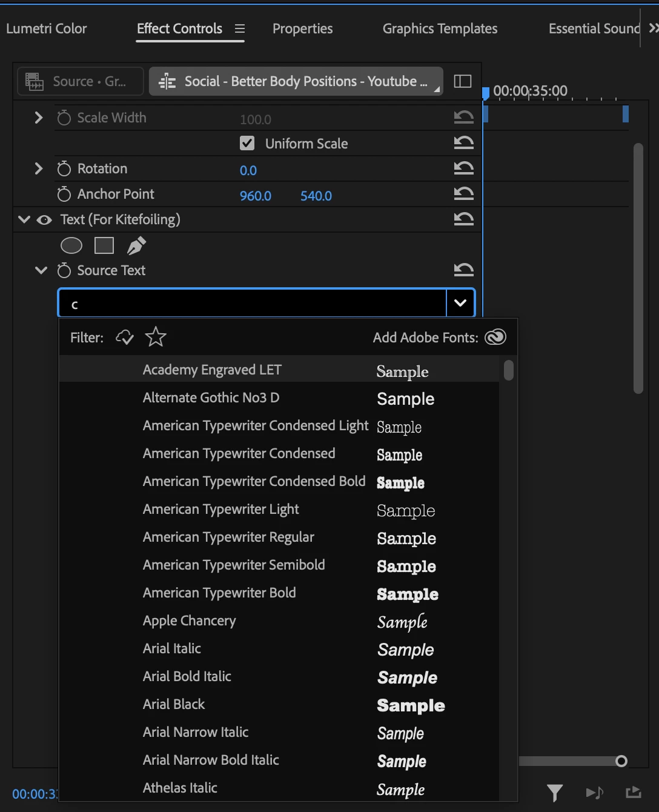Reset the Source Text parameter
The image size is (659, 812).
[464, 270]
